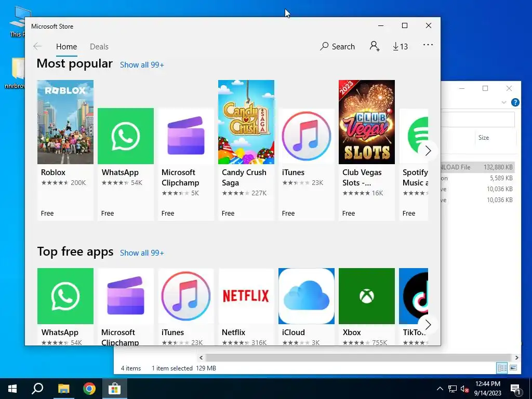Select the 5,589 KB file row
Screen dimensions: 532x399
coord(477,178)
